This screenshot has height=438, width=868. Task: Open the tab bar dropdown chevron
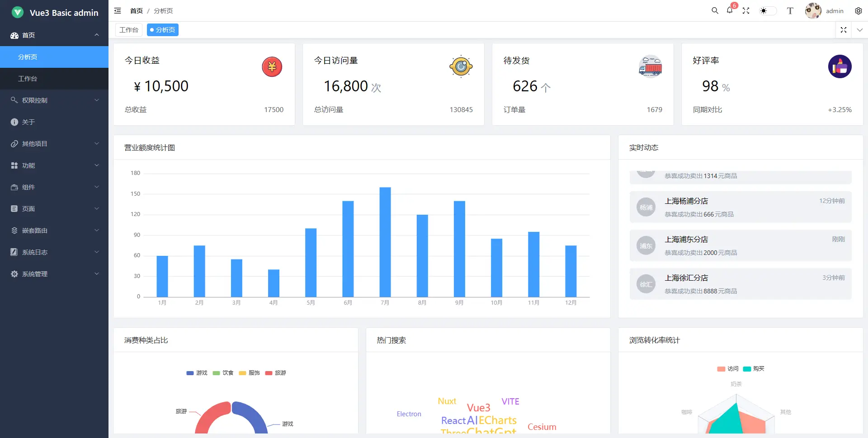pyautogui.click(x=859, y=30)
